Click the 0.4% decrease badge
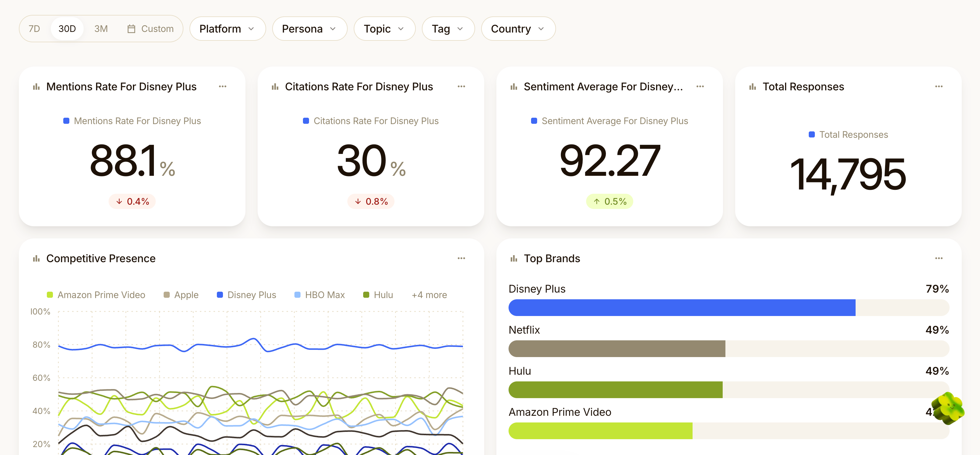 pyautogui.click(x=132, y=201)
